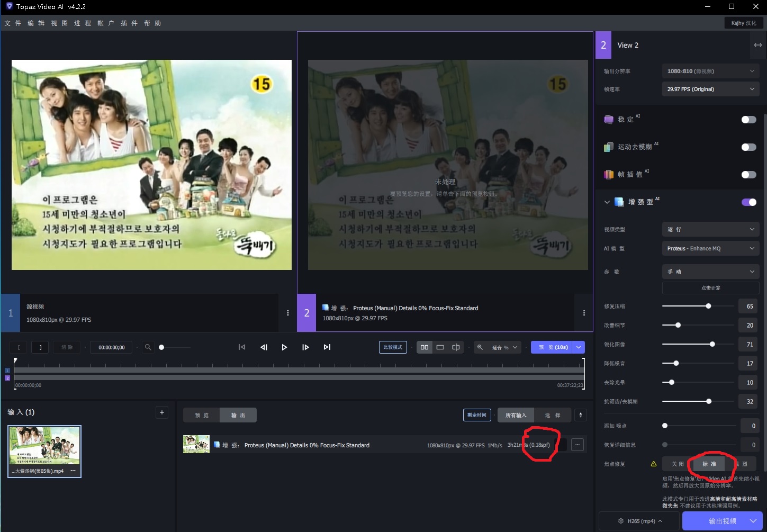The height and width of the screenshot is (532, 767).
Task: Open the export video arrow dropdown
Action: pos(753,521)
